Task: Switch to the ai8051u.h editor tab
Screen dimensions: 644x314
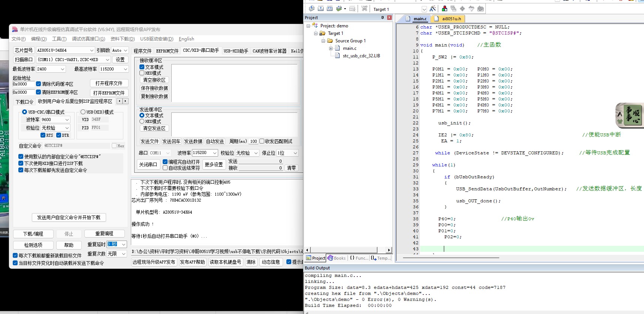Action: point(448,19)
